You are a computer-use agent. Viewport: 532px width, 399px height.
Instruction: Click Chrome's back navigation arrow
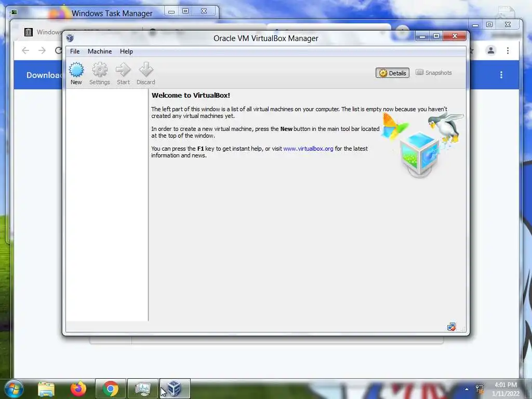tap(25, 50)
